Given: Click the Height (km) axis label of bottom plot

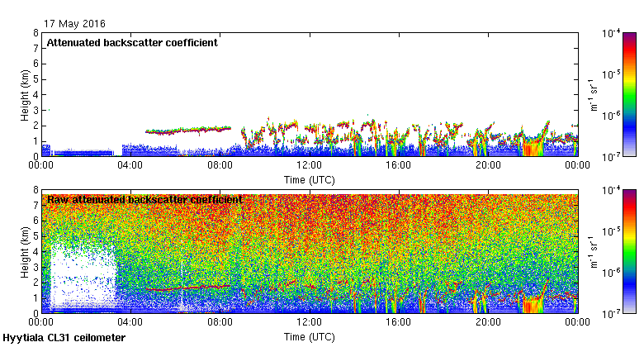Looking at the screenshot, I should [25, 250].
